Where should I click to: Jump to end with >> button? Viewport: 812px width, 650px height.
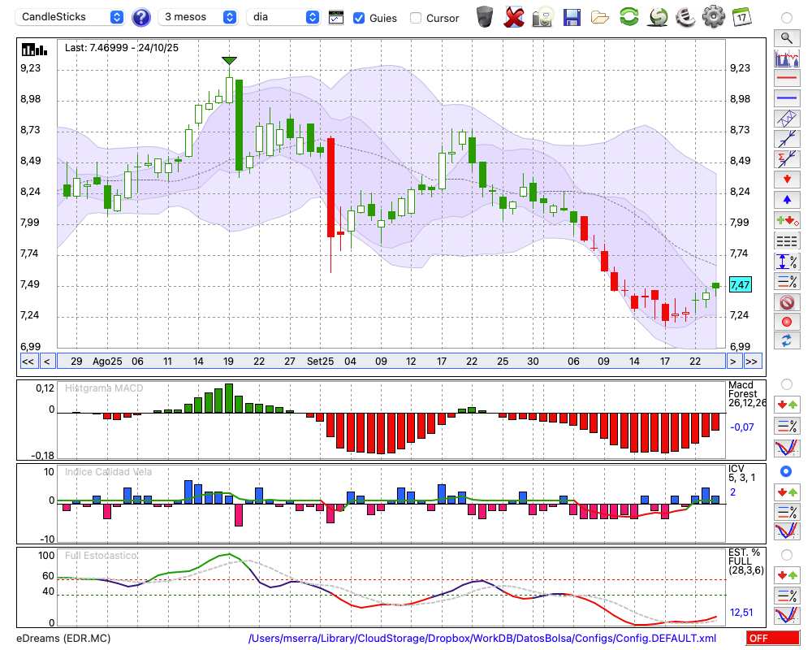[752, 362]
